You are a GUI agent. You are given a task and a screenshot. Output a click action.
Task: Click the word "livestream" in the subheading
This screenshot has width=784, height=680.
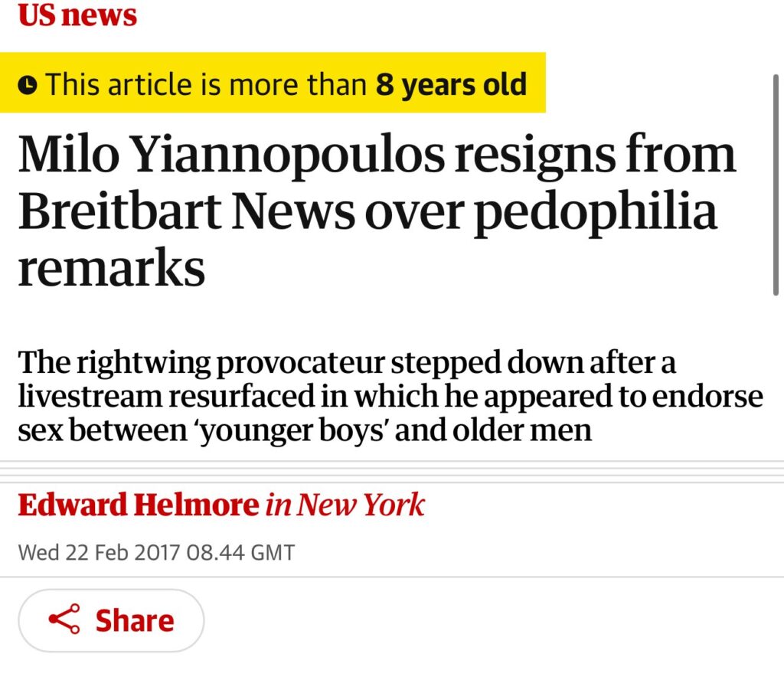click(90, 397)
